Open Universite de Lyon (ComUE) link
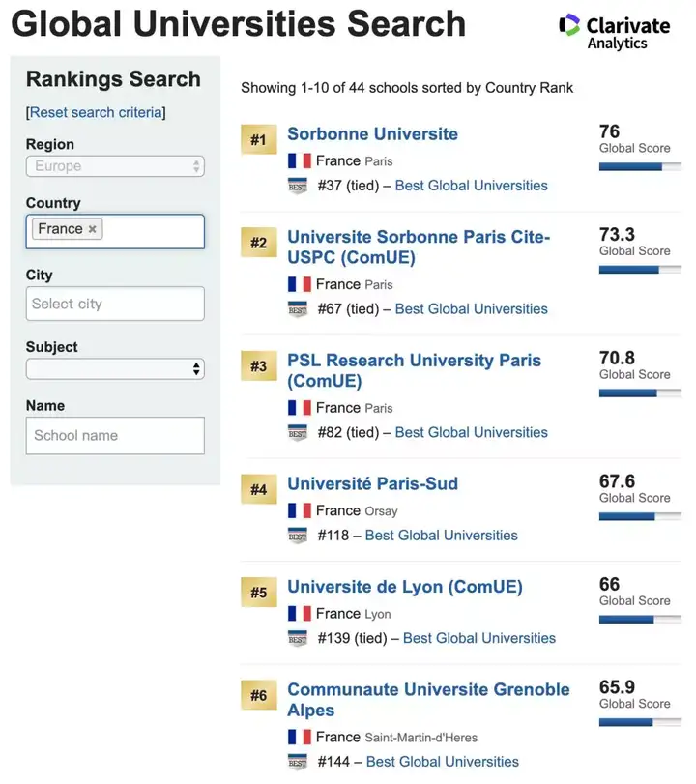Image resolution: width=696 pixels, height=784 pixels. click(404, 587)
